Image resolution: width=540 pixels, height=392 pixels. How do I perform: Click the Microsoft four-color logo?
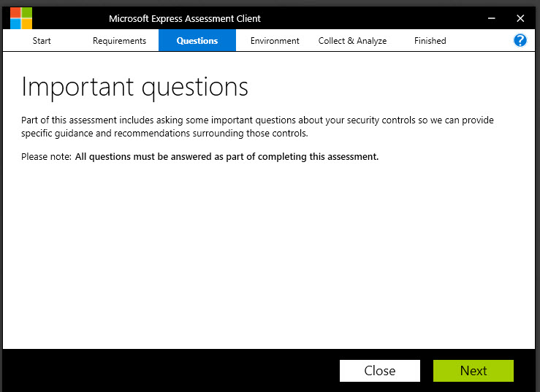[x=21, y=18]
